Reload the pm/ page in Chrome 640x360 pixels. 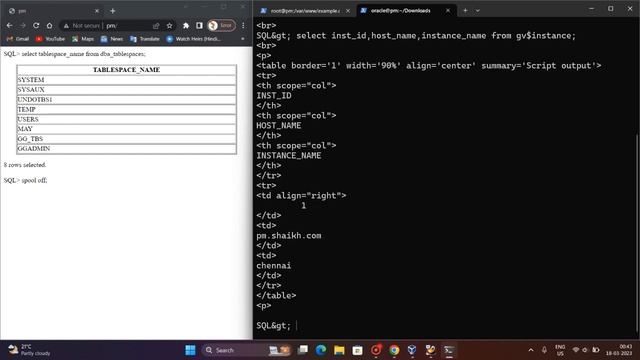[36, 25]
